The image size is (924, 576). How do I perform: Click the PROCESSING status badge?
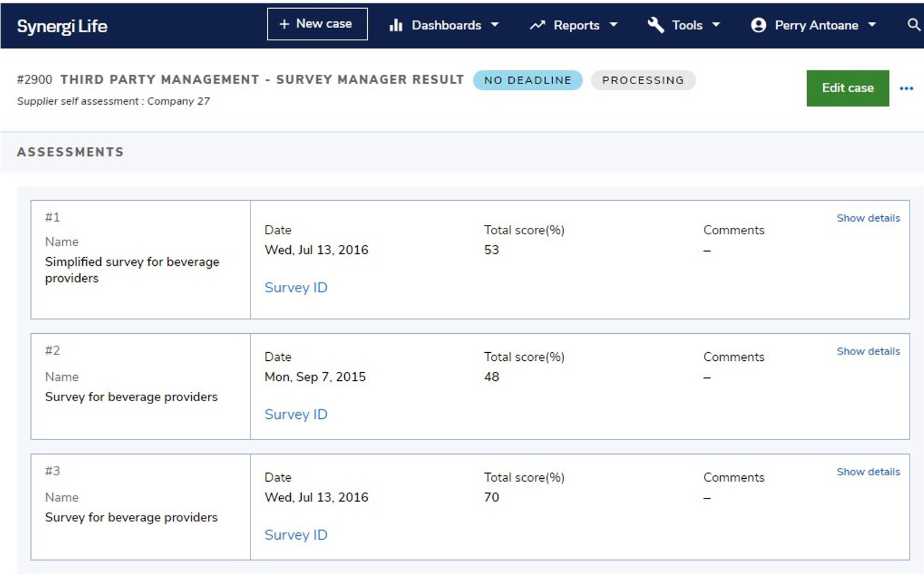(x=643, y=80)
